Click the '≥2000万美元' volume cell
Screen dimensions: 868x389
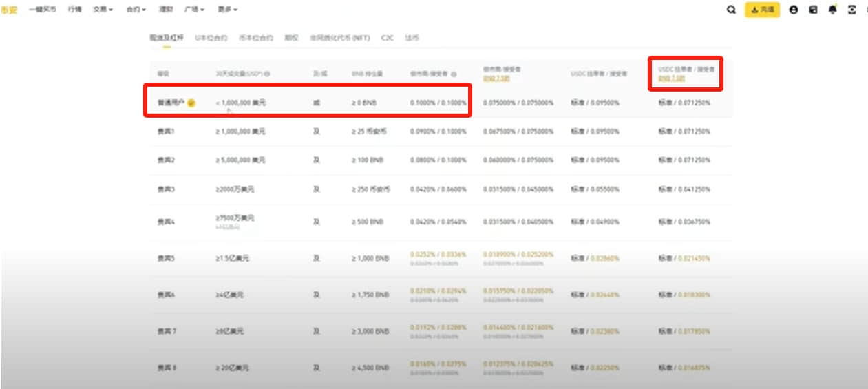pyautogui.click(x=235, y=189)
